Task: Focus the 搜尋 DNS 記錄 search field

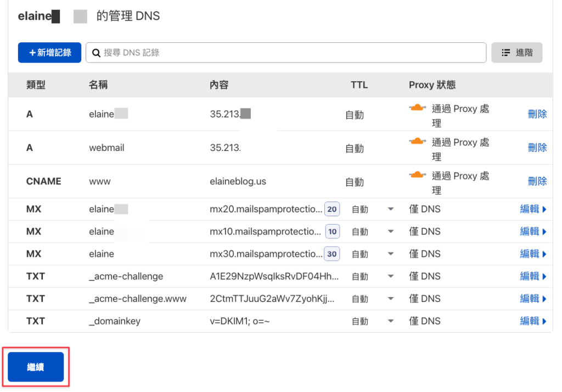Action: coord(285,53)
